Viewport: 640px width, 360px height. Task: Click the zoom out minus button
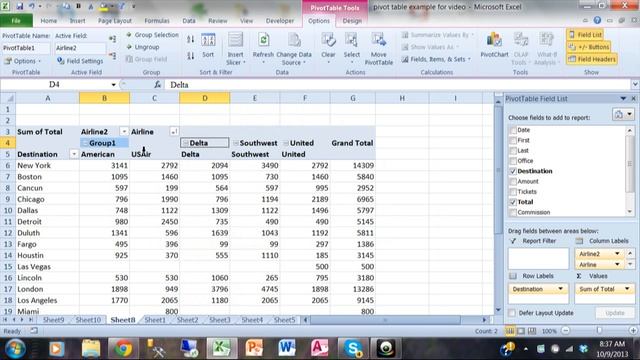pyautogui.click(x=566, y=331)
